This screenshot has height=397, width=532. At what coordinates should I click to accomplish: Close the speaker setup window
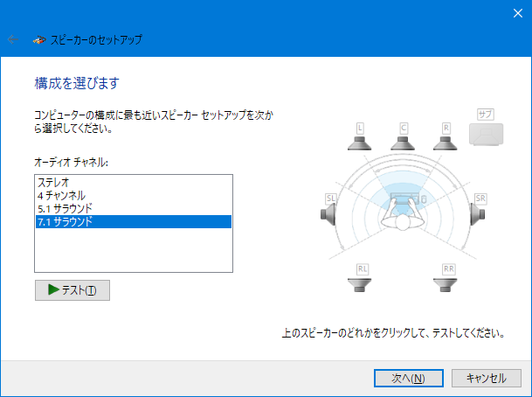click(511, 14)
